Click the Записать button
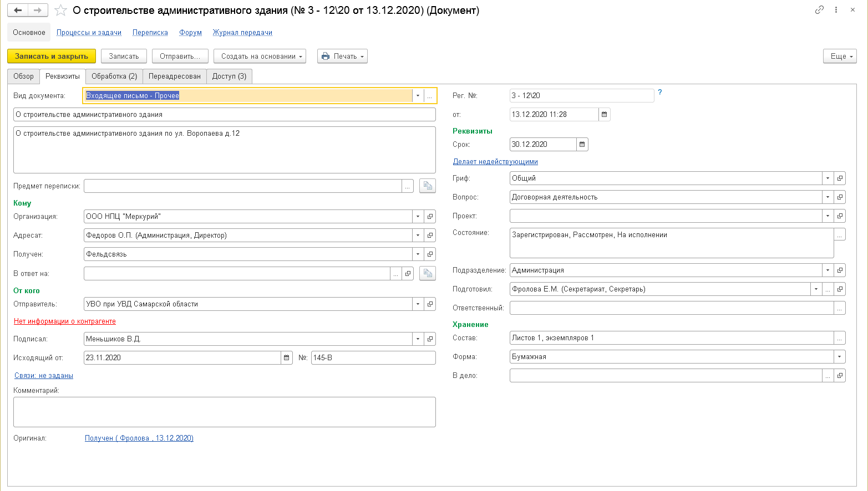868x491 pixels. pyautogui.click(x=124, y=57)
